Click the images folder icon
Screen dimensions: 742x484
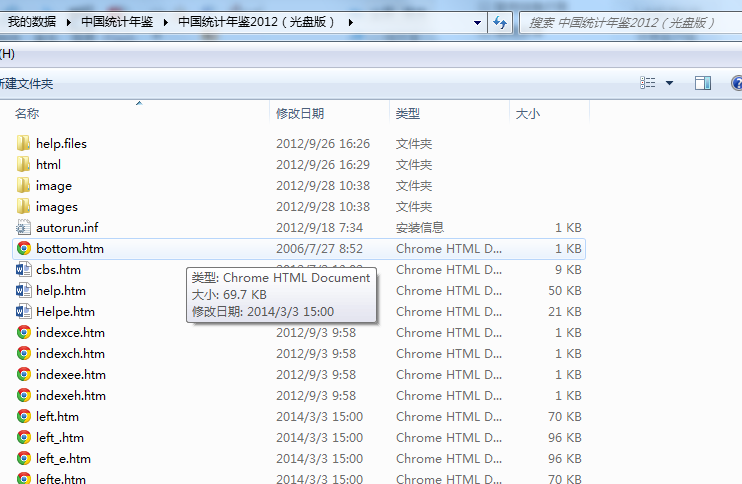coord(23,206)
